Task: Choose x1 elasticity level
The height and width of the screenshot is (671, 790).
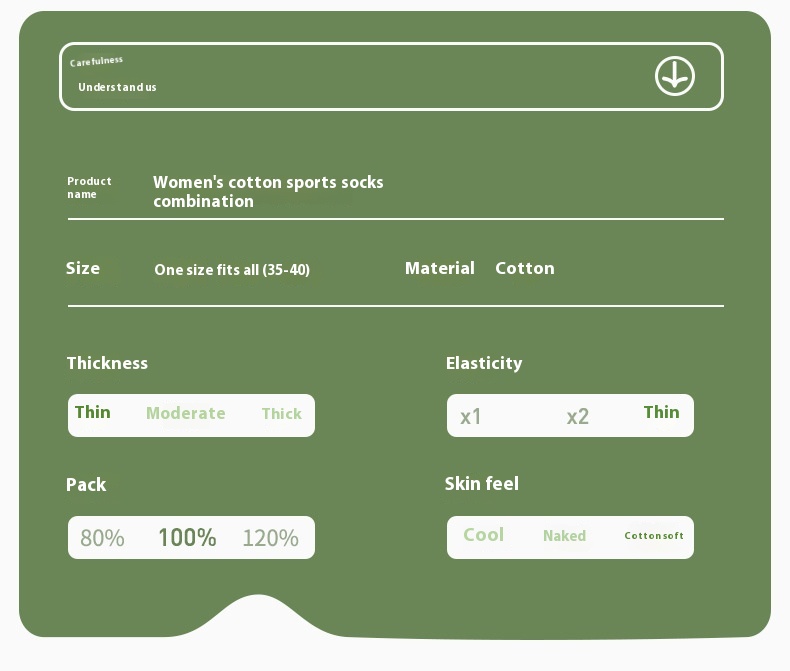Action: click(471, 417)
